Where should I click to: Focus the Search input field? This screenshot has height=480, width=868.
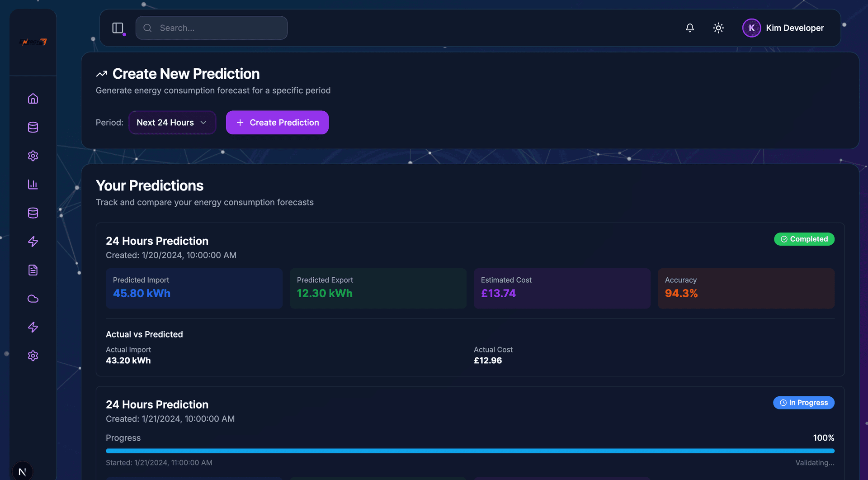[212, 28]
